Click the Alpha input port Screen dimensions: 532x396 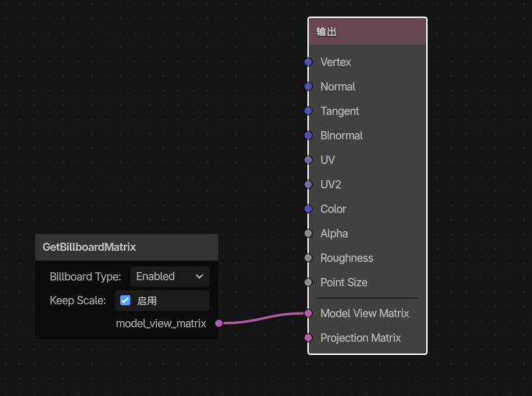pyautogui.click(x=308, y=233)
